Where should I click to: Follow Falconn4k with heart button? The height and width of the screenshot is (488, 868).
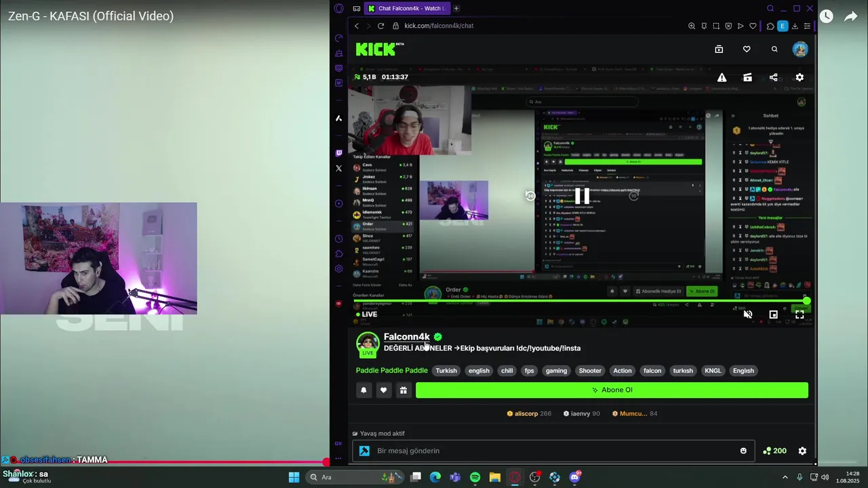point(384,390)
